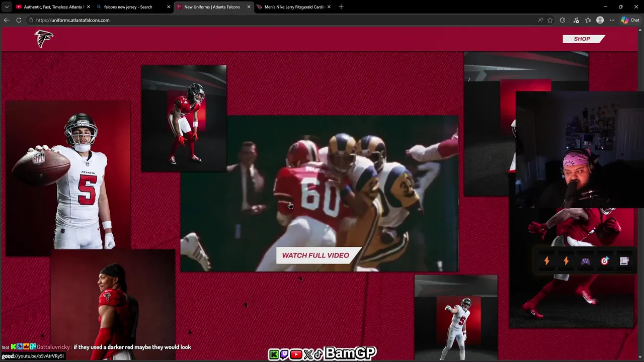This screenshot has width=644, height=362.
Task: Click the WATCH FULL VIDEO button
Action: 318,255
